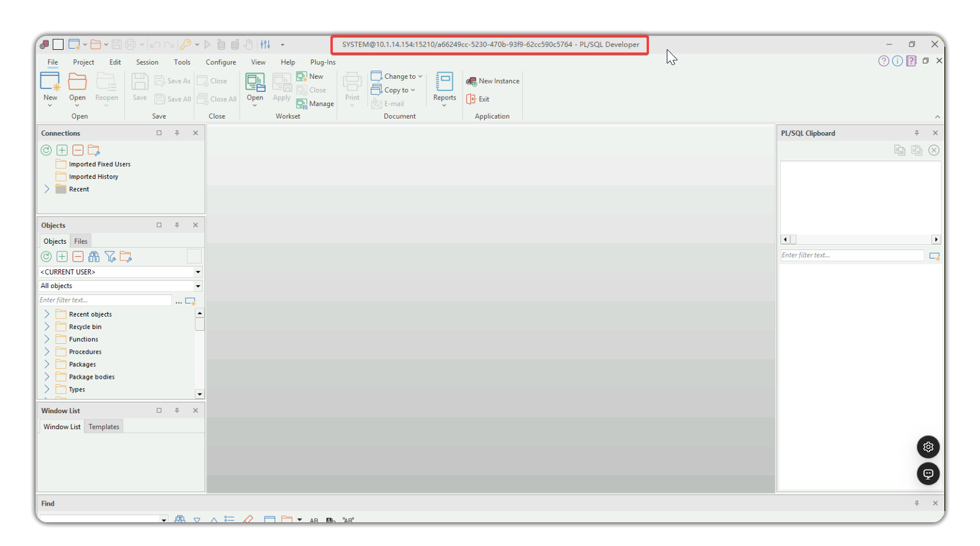Toggle the Window List panel pin
Screen dimensions: 980x546
click(x=177, y=411)
